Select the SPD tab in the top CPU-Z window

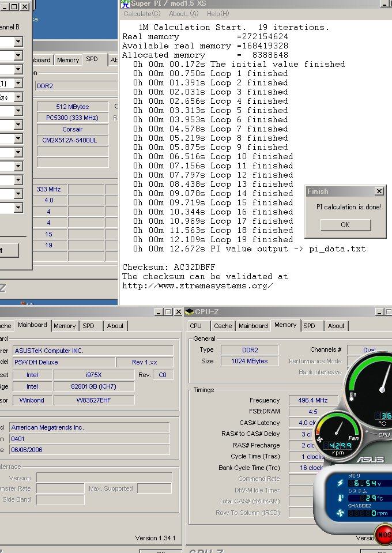[92, 59]
